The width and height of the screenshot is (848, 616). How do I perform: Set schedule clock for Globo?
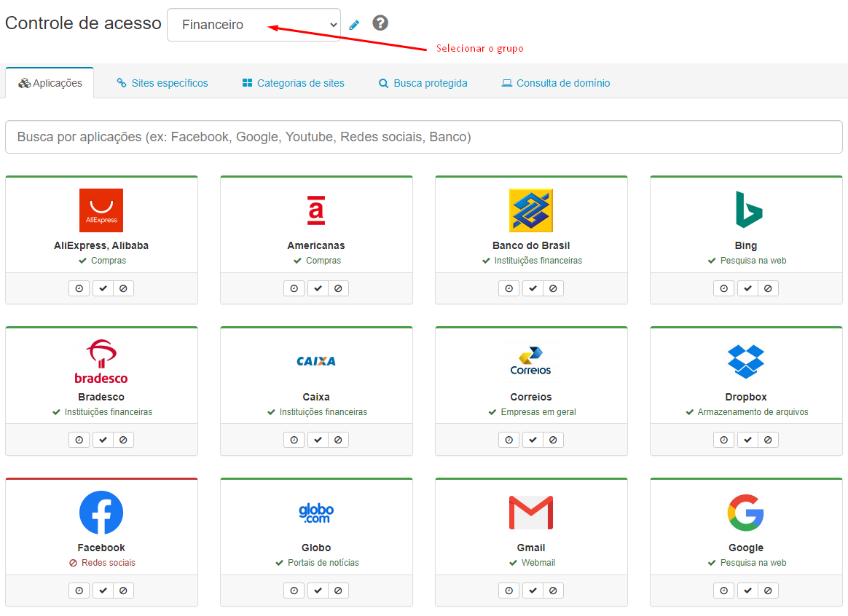click(x=294, y=591)
